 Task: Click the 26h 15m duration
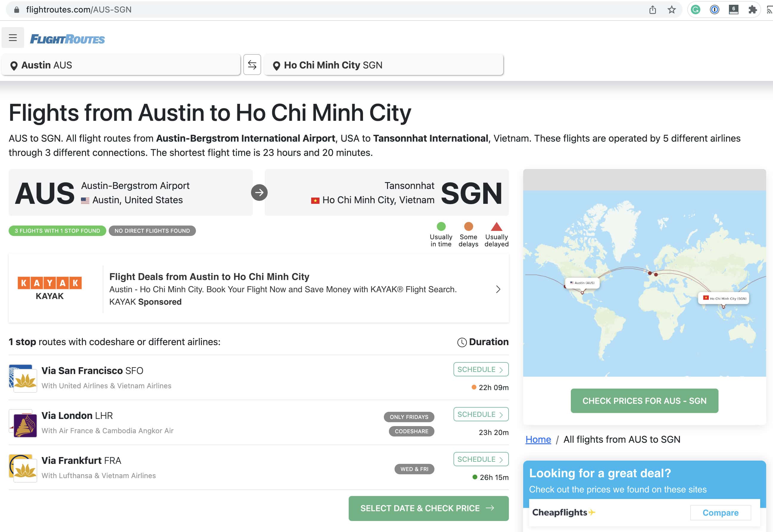click(x=494, y=477)
